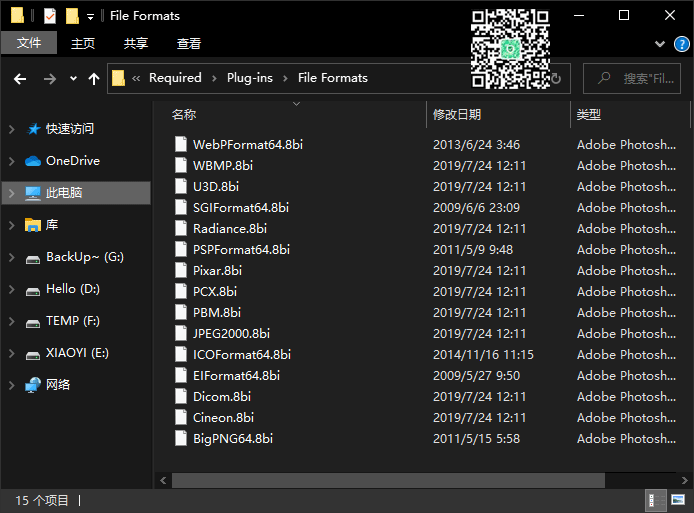
Task: Go back with the left arrow button
Action: 20,79
